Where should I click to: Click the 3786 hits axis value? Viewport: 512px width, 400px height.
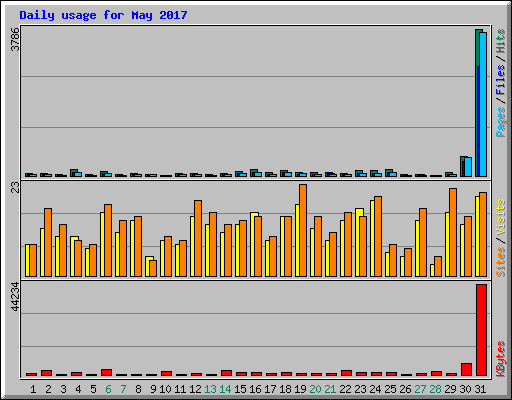click(x=15, y=39)
